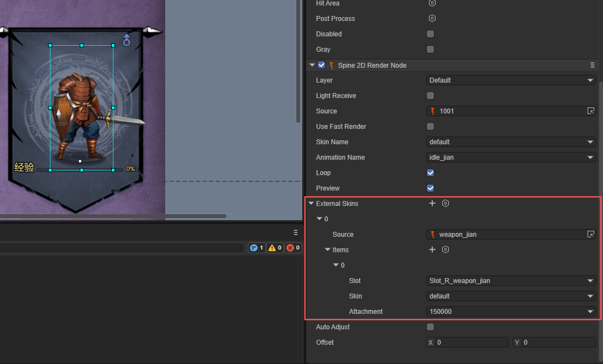Collapse the External Skins section
Viewport: 603px width, 364px height.
tap(311, 203)
